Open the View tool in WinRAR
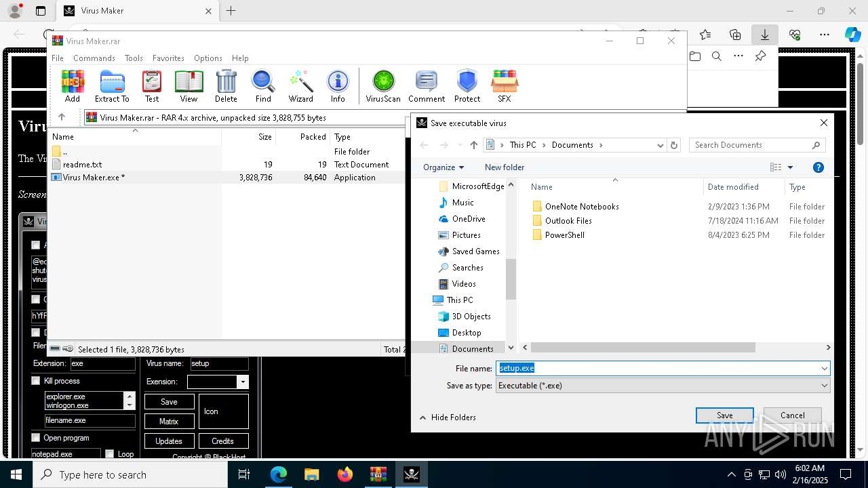This screenshot has width=868, height=488. click(x=189, y=86)
